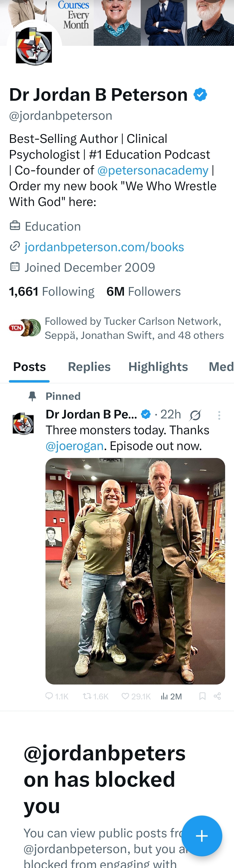
Task: Tap the reply icon on pinned post
Action: pos(49,696)
